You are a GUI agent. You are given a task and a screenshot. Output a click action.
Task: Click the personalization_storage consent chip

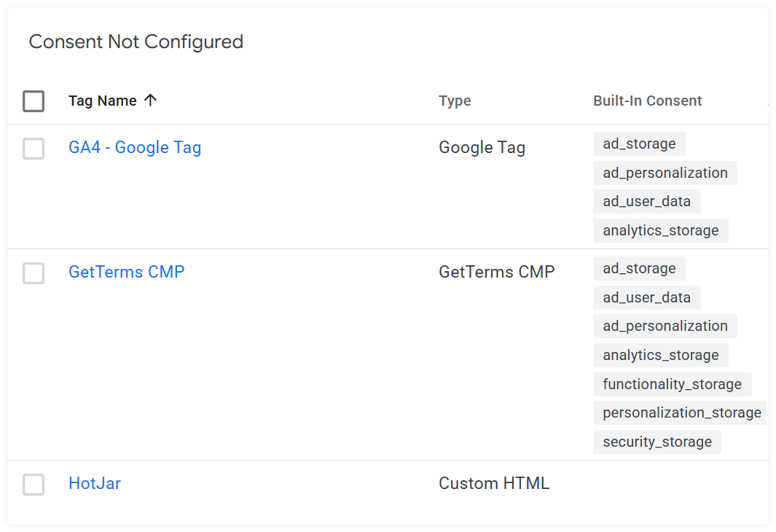click(681, 412)
